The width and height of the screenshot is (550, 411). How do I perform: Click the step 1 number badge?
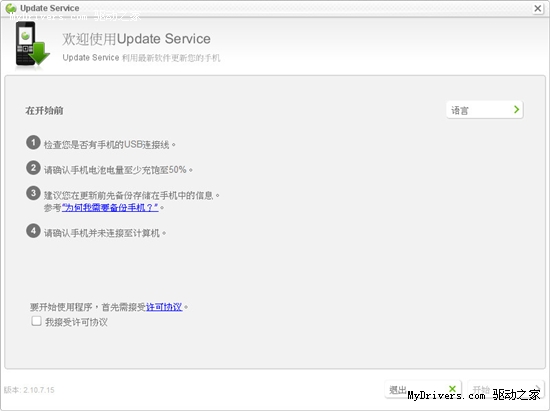click(x=33, y=142)
